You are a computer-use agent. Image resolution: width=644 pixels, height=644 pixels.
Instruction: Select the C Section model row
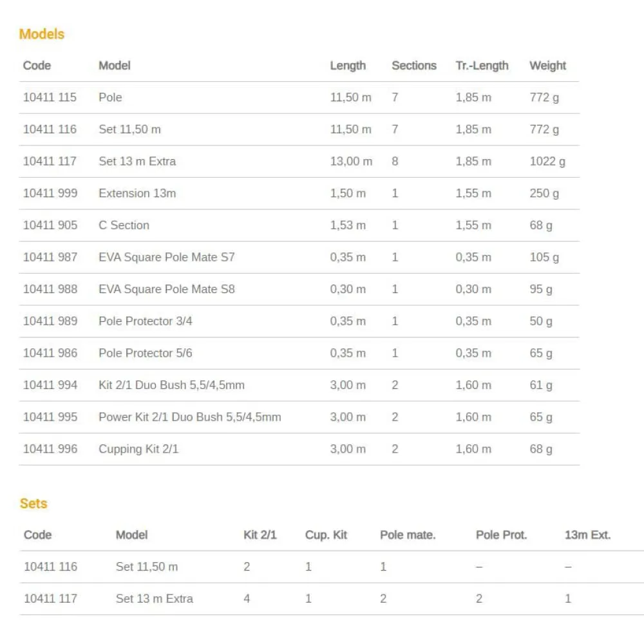pyautogui.click(x=124, y=225)
